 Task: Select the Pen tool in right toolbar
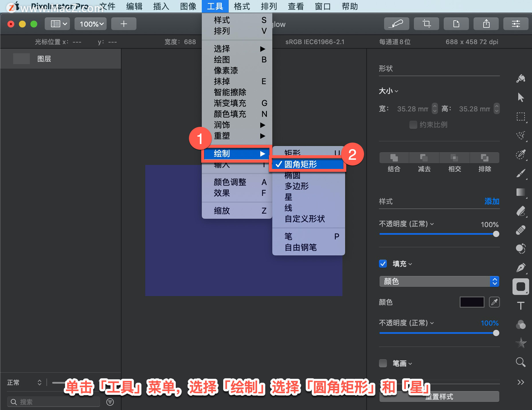pos(521,268)
